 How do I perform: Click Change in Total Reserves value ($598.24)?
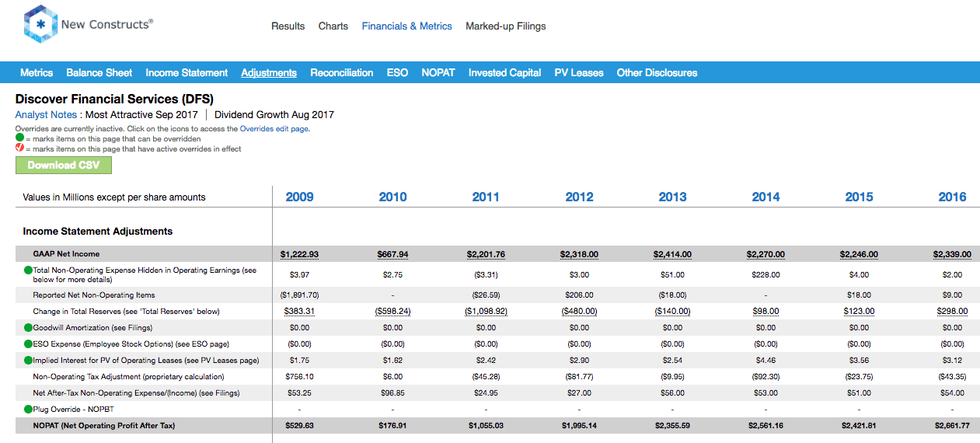392,311
